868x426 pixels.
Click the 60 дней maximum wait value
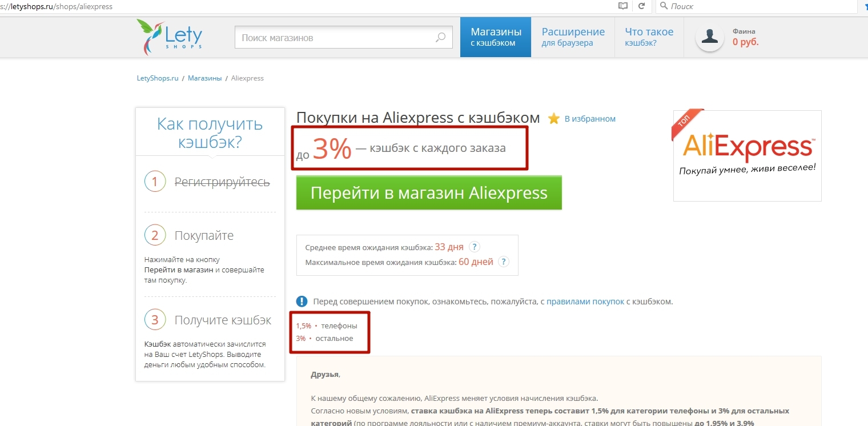tap(476, 262)
